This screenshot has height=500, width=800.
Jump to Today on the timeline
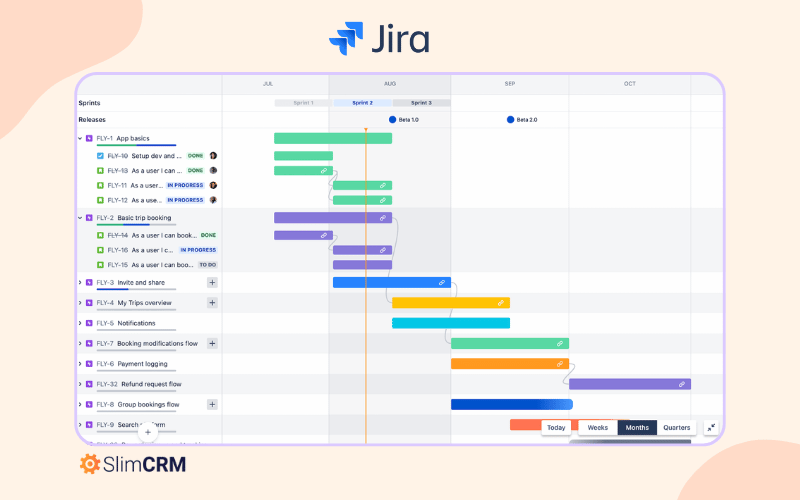556,428
